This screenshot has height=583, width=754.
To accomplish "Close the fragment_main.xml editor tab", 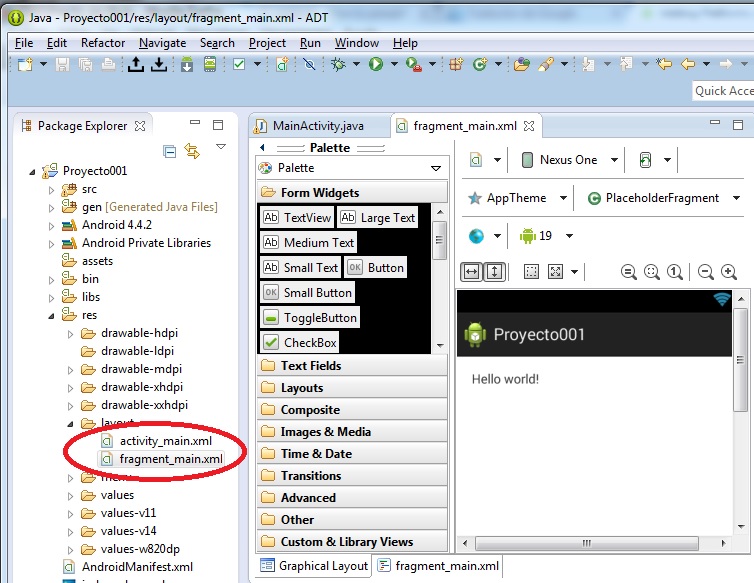I will click(529, 126).
